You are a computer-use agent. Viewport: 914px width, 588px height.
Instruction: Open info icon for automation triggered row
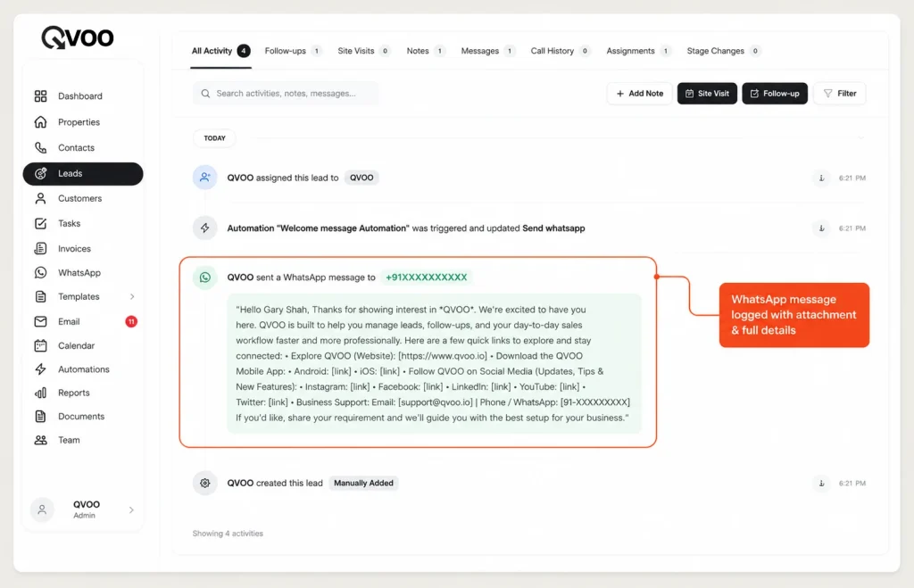821,228
